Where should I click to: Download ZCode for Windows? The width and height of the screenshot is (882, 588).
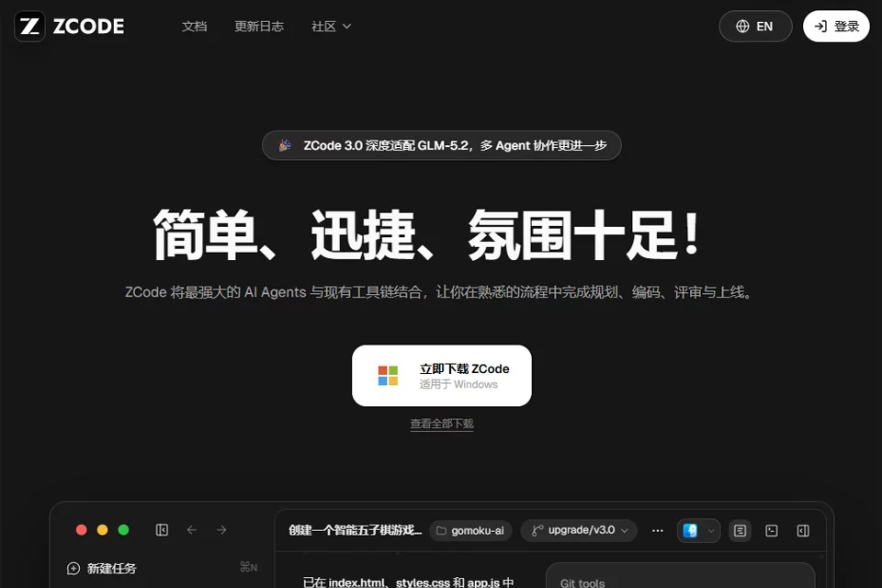point(442,375)
